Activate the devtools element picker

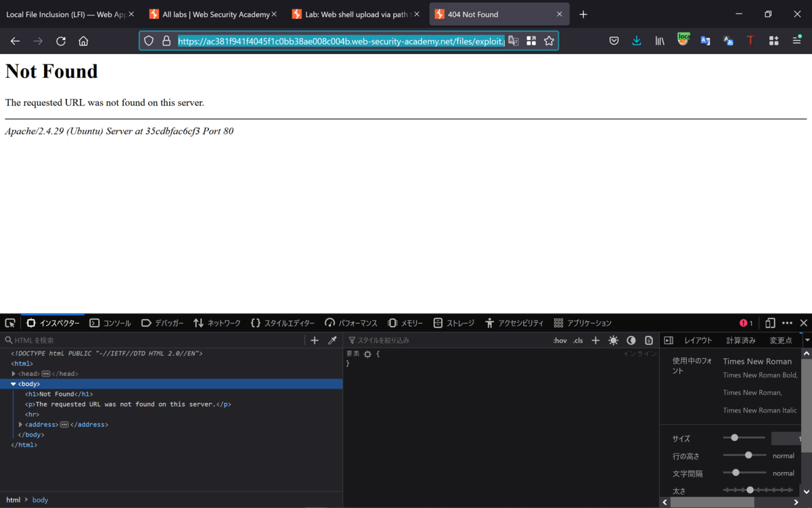point(10,323)
